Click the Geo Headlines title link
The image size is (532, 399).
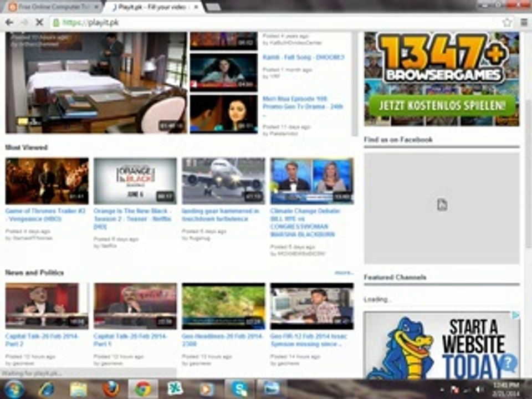pos(223,340)
